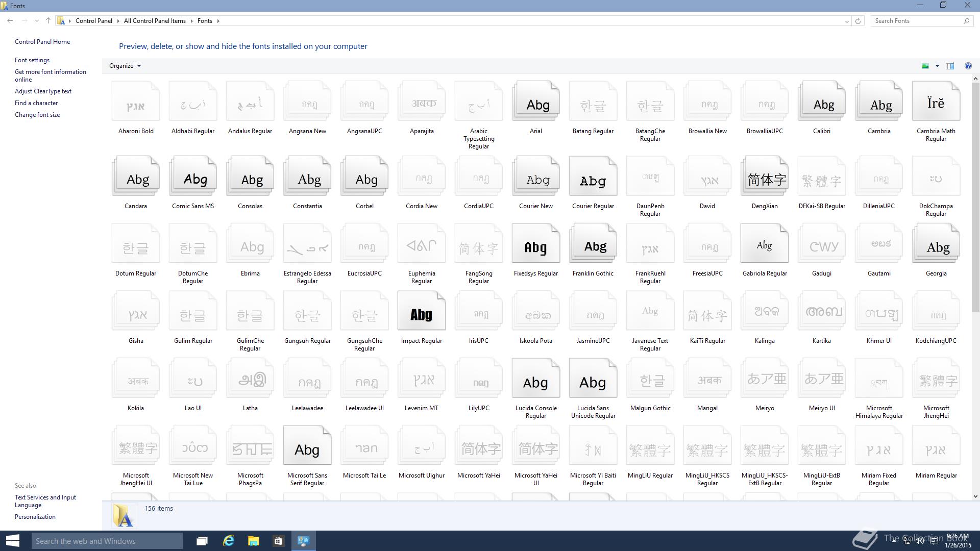Select the Meiryo font icon
980x551 pixels.
765,378
